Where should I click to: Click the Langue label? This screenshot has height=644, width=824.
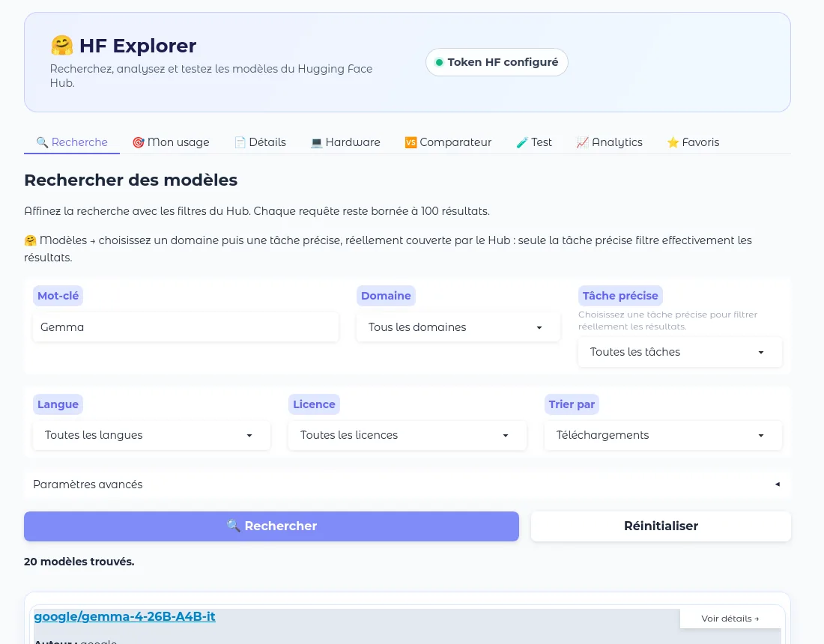pos(58,404)
